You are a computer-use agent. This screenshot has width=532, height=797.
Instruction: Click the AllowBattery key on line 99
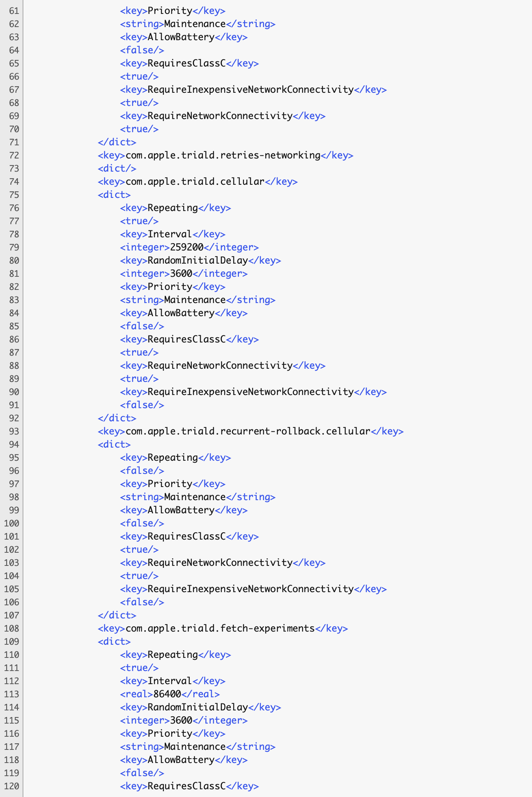coord(181,510)
